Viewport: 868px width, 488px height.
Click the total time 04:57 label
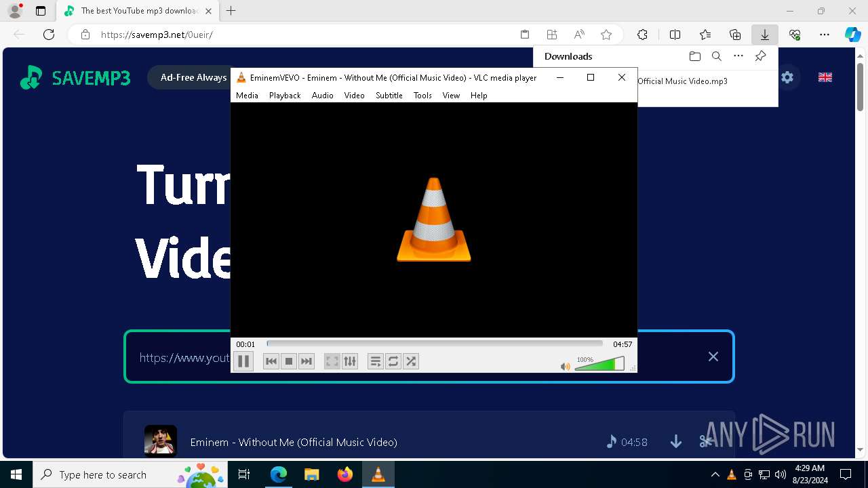click(623, 344)
